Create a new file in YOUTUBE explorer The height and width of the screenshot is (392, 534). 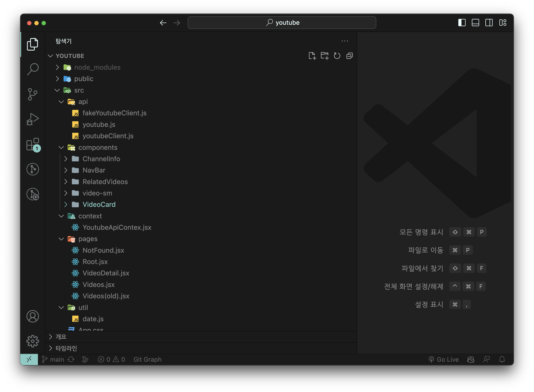(312, 56)
